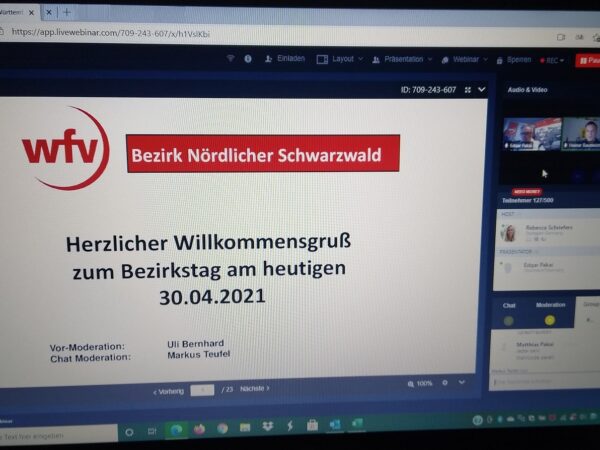
Task: Click Einladen to invite participants
Action: (x=285, y=59)
